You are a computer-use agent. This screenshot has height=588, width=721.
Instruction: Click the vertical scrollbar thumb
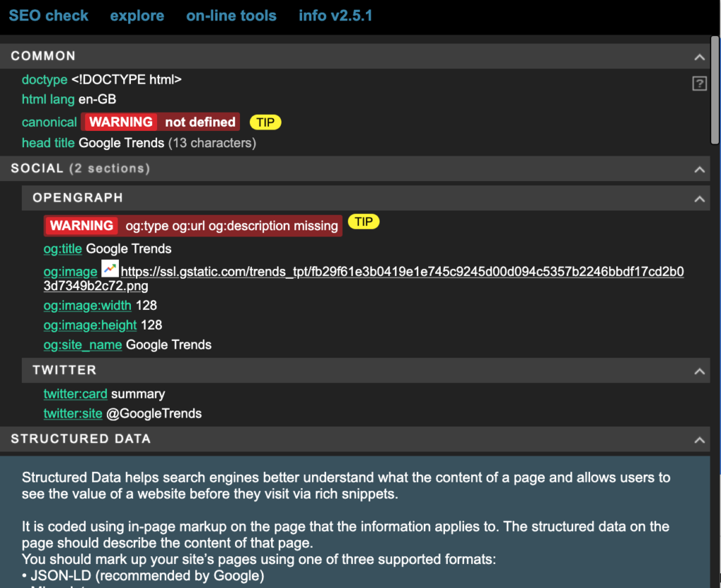click(x=715, y=90)
